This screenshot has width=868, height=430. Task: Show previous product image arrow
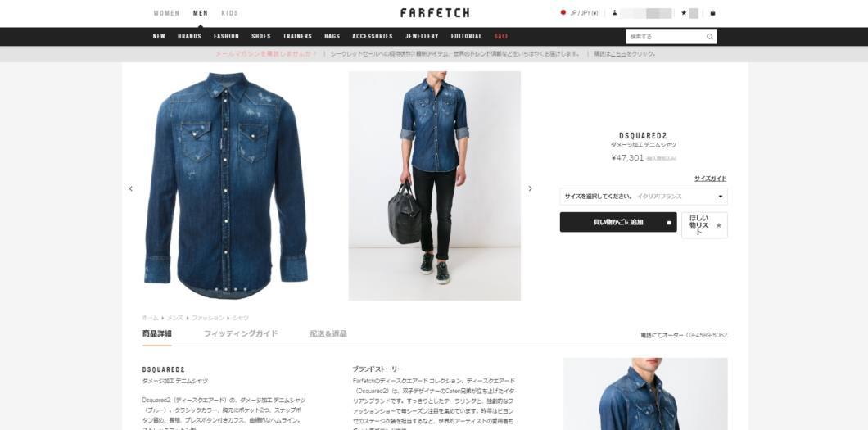(131, 188)
